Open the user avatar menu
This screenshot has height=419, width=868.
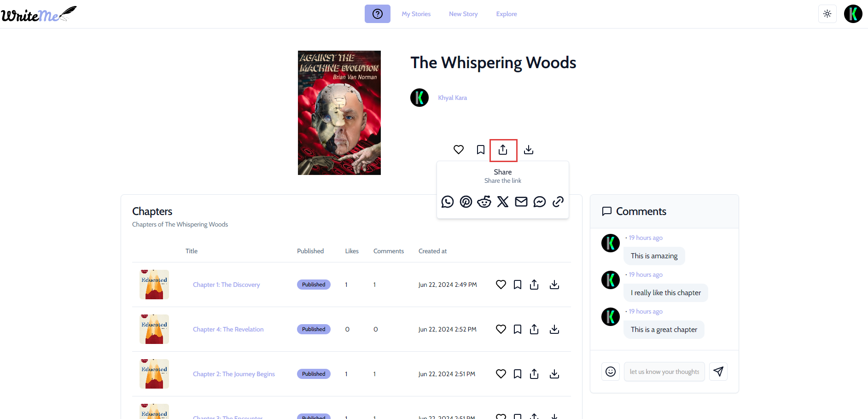point(853,14)
